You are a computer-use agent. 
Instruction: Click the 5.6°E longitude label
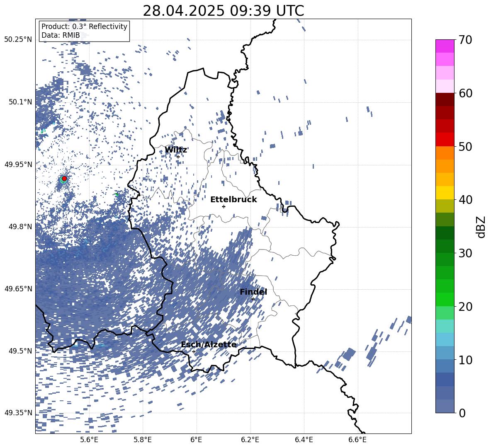89,440
